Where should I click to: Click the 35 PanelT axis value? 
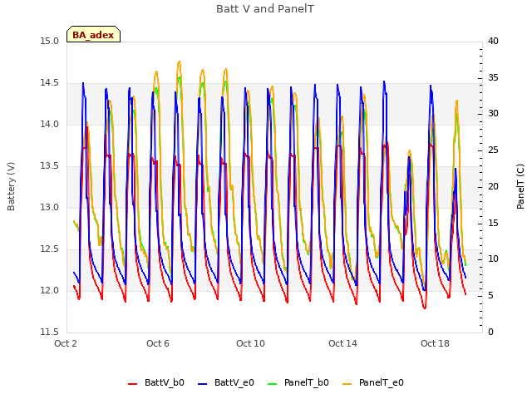(x=493, y=78)
